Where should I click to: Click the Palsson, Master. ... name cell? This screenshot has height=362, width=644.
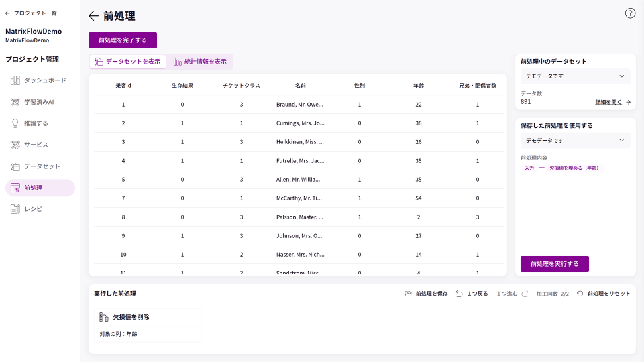pyautogui.click(x=300, y=217)
